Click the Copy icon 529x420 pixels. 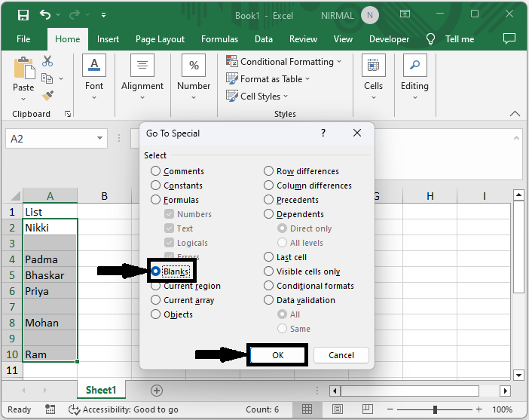click(47, 78)
